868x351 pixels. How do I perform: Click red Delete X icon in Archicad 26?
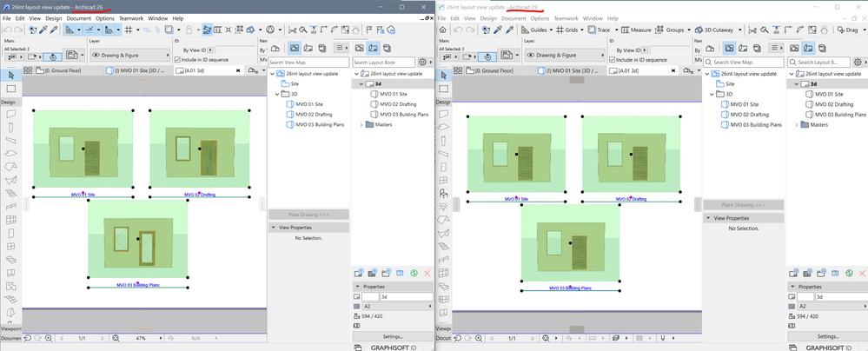[427, 273]
